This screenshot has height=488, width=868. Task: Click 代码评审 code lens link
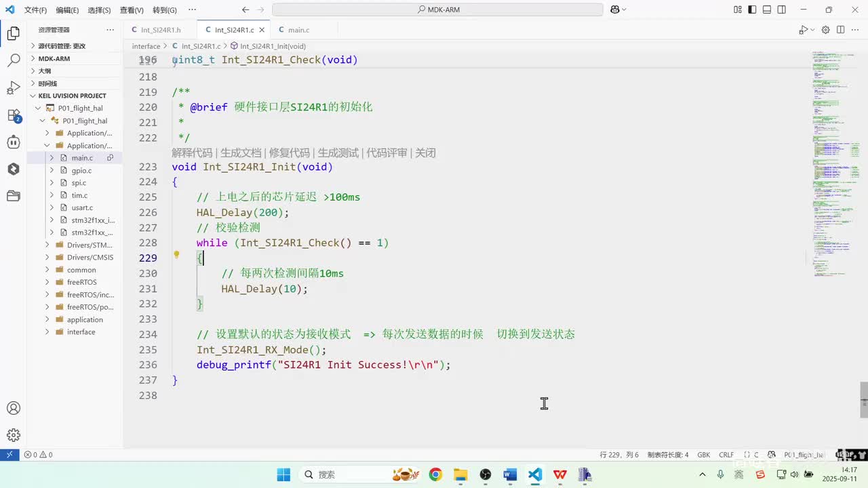click(x=387, y=153)
